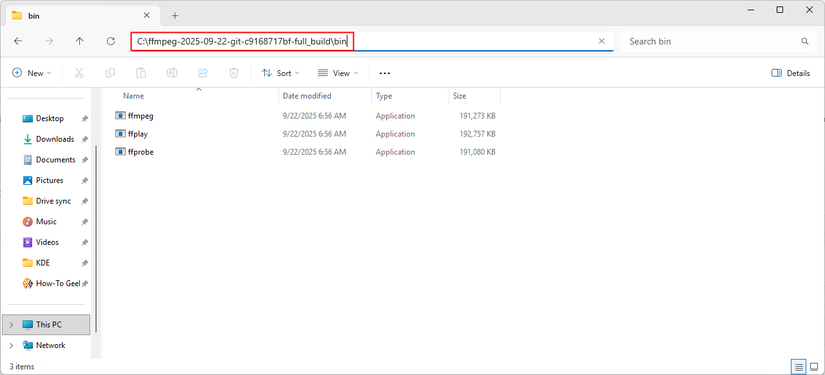Open Drive sync folder in sidebar

tap(53, 201)
